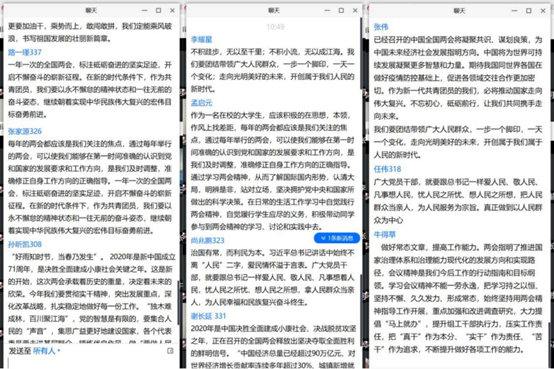Screen dimensions: 554x369
Task: Close the right 聊天 window
Action: [543, 11]
